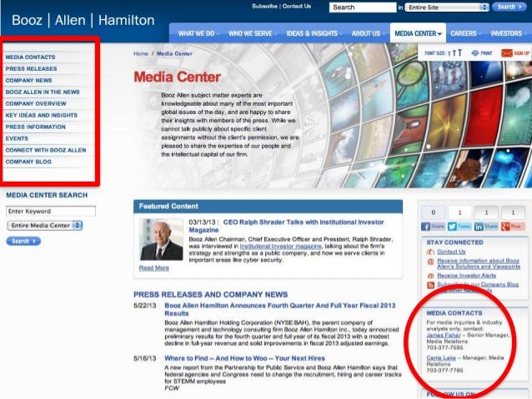Open Media Contacts in left sidebar
532x399 pixels.
click(x=30, y=57)
